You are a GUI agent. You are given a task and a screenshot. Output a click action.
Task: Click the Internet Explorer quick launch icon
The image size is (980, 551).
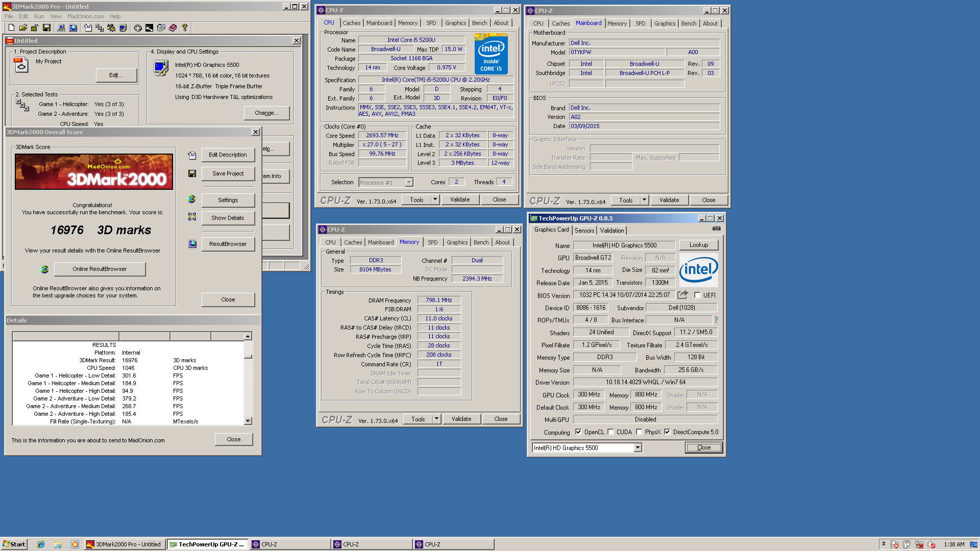tap(41, 544)
